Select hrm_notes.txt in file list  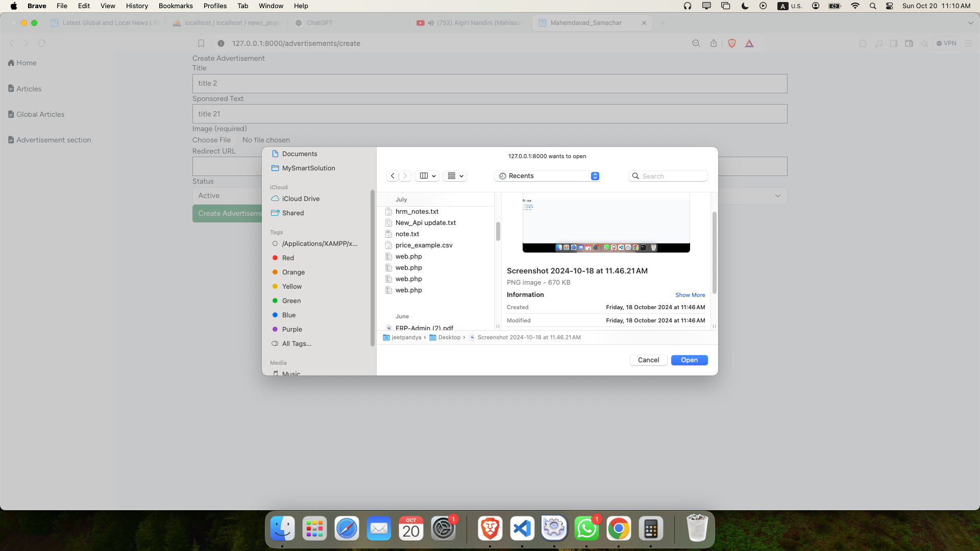[416, 212]
